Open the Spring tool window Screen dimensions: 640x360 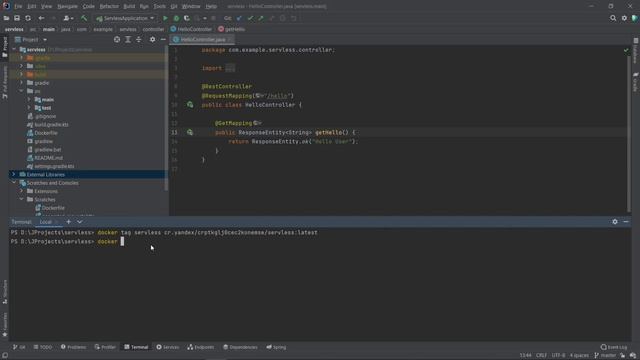click(276, 347)
